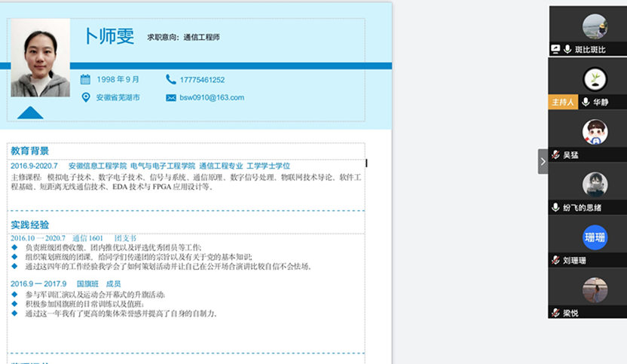Unmute 吴猛 via the muted mic icon
Image resolution: width=627 pixels, height=364 pixels.
point(555,154)
